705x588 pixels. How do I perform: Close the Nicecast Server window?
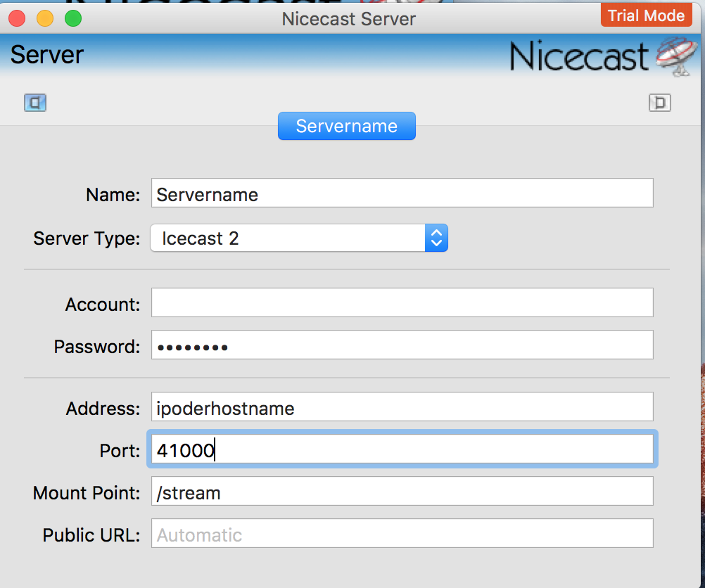[17, 18]
